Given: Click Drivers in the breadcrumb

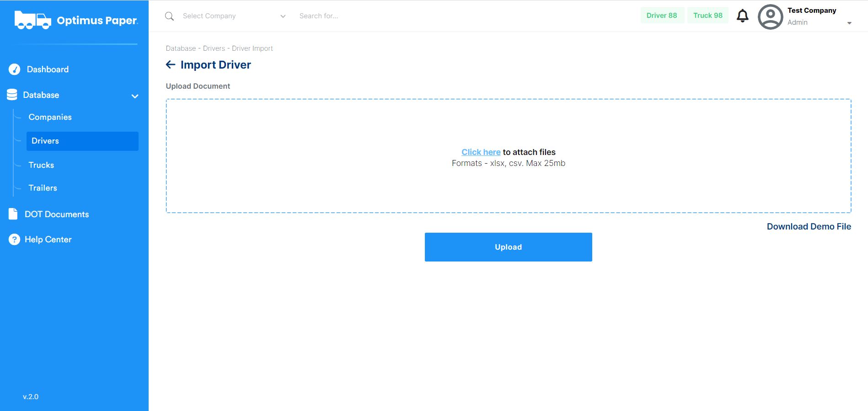Looking at the screenshot, I should 214,48.
